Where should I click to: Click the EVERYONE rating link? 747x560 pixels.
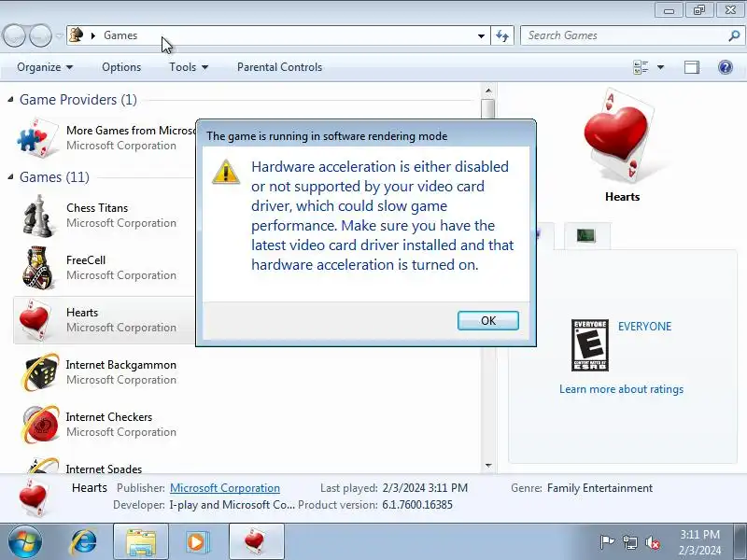pyautogui.click(x=644, y=327)
